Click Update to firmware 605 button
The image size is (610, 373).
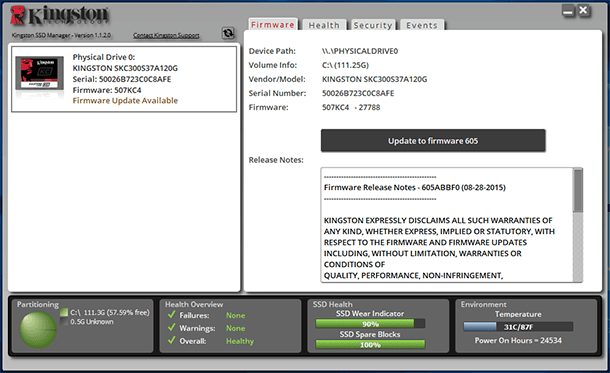[433, 141]
